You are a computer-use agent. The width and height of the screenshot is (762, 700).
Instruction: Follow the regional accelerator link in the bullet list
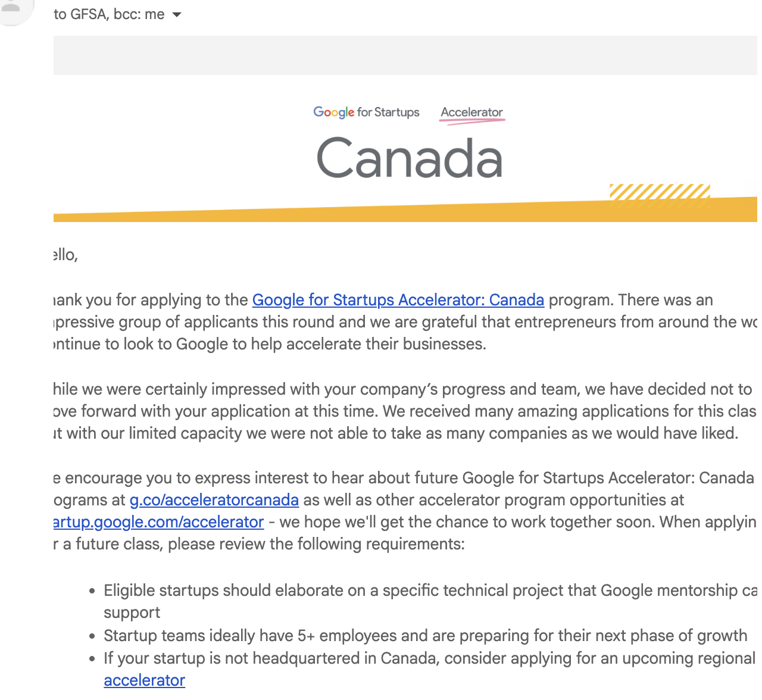[144, 680]
